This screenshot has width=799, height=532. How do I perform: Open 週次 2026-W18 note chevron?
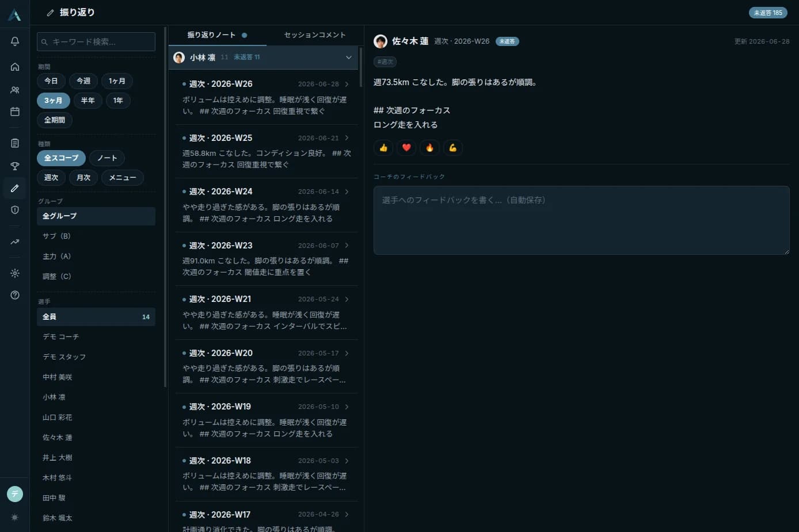pyautogui.click(x=347, y=461)
